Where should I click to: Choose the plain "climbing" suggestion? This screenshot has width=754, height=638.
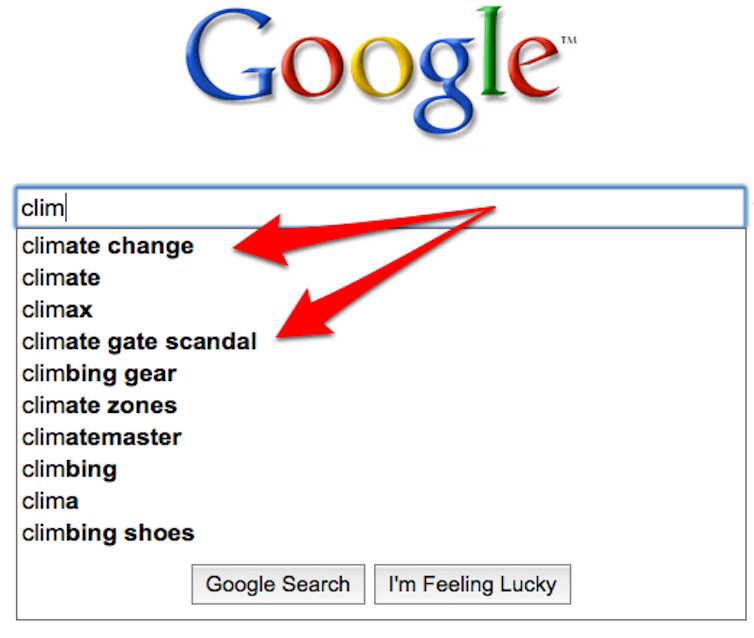[69, 469]
